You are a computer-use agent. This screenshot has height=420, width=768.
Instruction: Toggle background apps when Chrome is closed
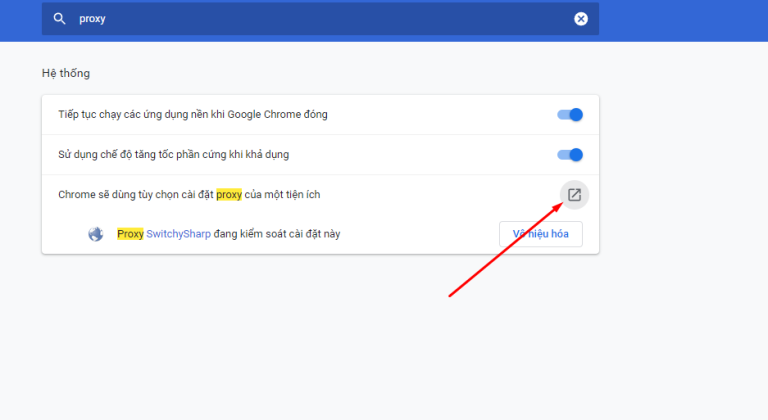point(569,114)
